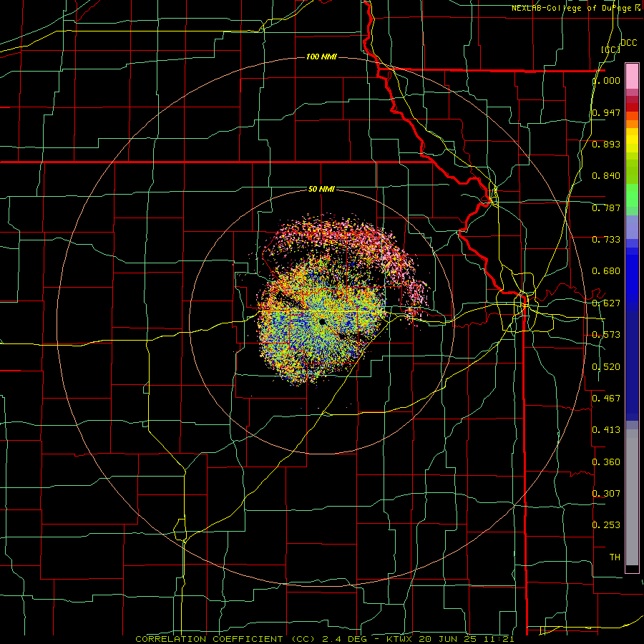
Task: Select the 0.840 color scale label
Action: (x=606, y=176)
